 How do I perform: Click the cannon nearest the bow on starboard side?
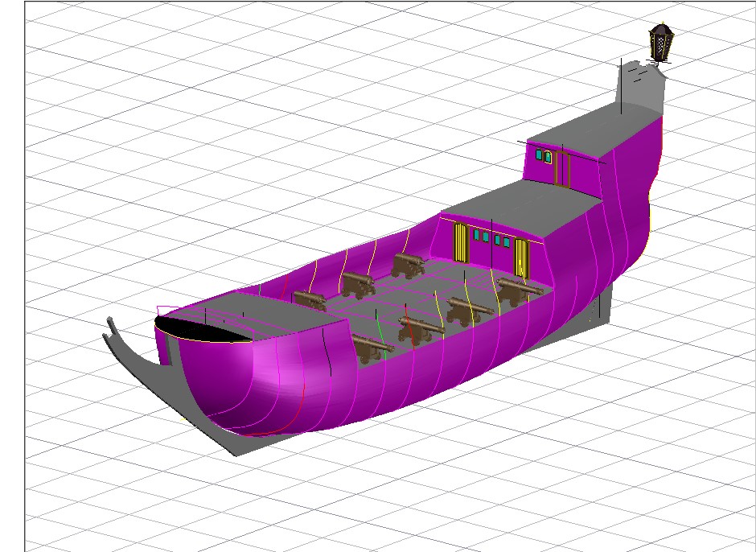click(x=370, y=346)
